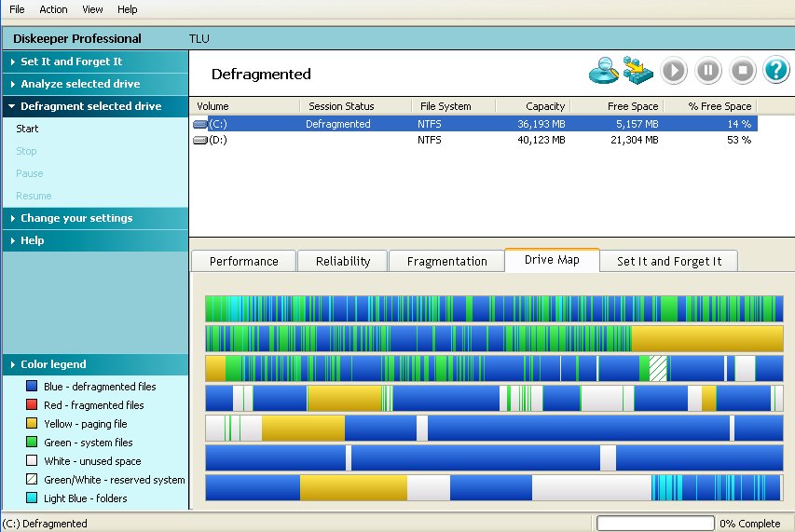
Task: Select the D: drive icon in volume list
Action: (x=200, y=140)
